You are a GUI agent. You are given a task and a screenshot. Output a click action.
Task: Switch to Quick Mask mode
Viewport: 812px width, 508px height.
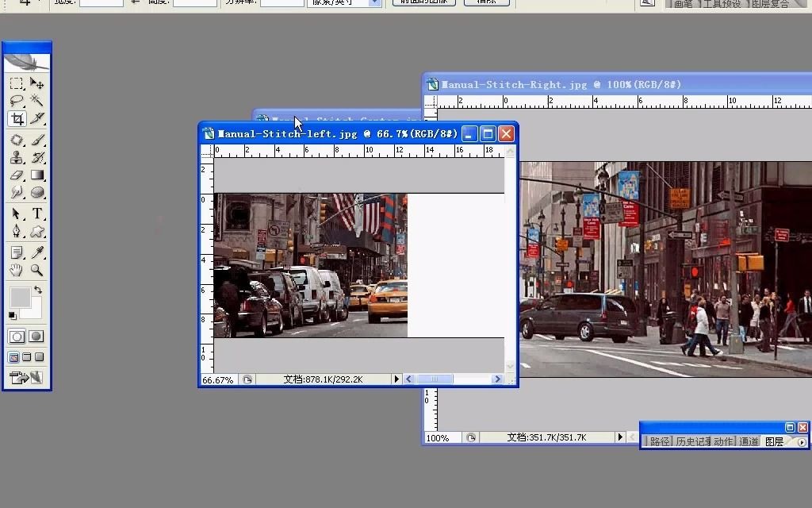[35, 336]
